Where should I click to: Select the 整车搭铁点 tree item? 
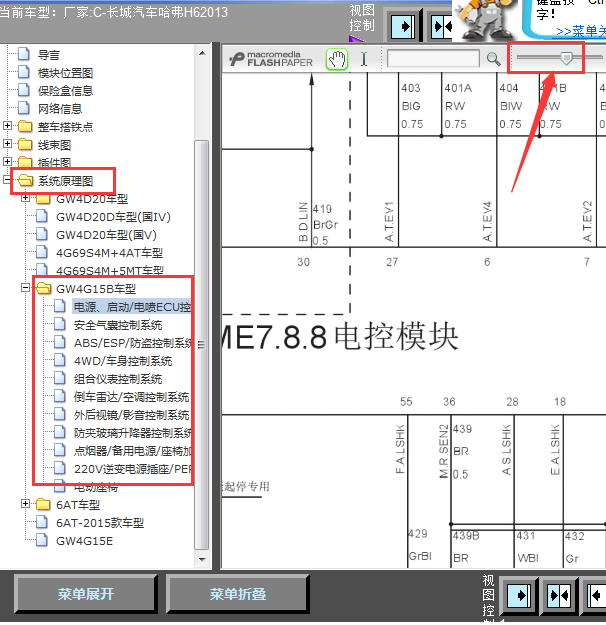pyautogui.click(x=65, y=127)
